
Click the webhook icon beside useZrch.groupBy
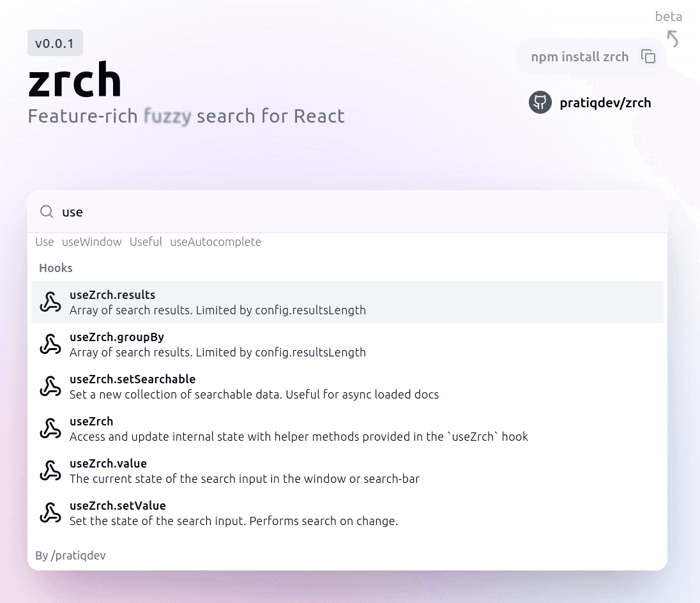click(50, 344)
